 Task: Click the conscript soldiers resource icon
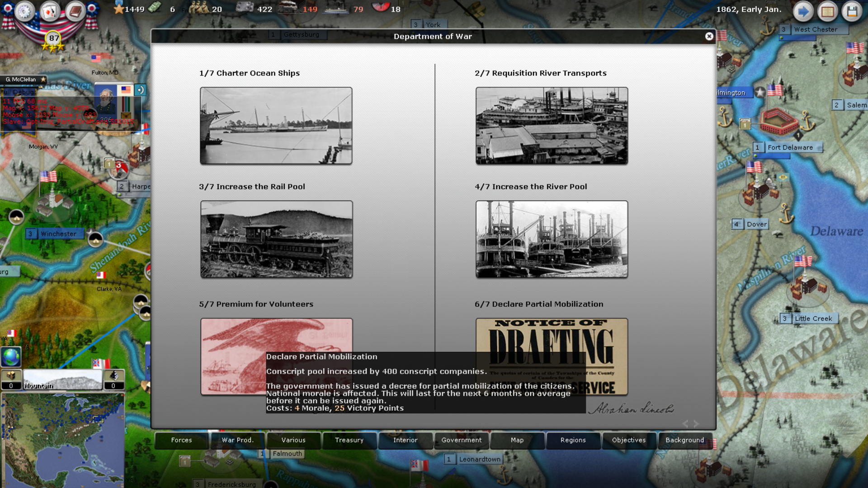[x=198, y=8]
